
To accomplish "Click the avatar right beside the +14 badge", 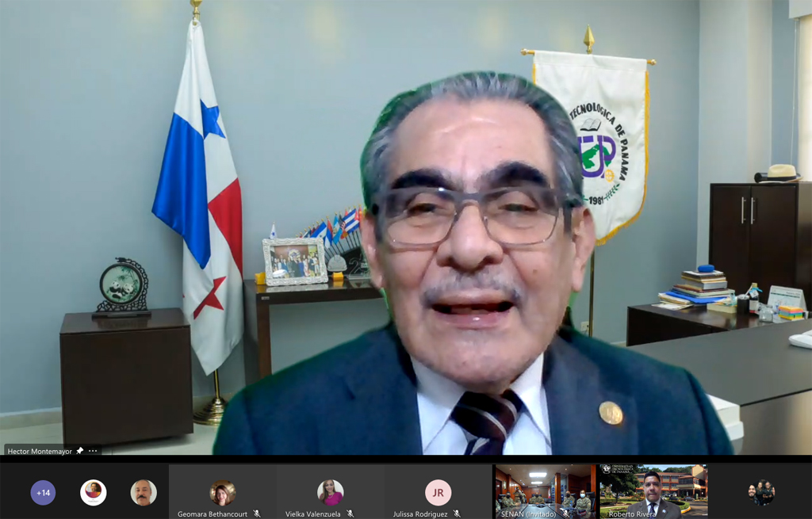I will (x=94, y=493).
